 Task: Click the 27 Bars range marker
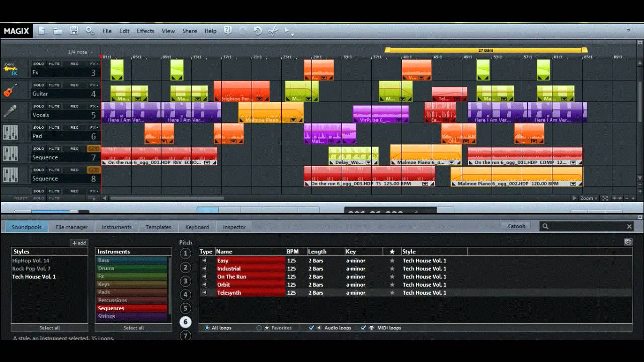click(x=486, y=50)
